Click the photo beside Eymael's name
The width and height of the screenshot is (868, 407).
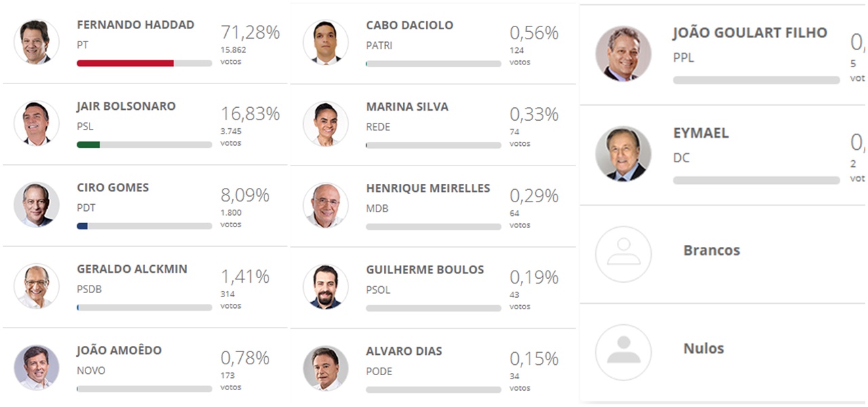[623, 154]
